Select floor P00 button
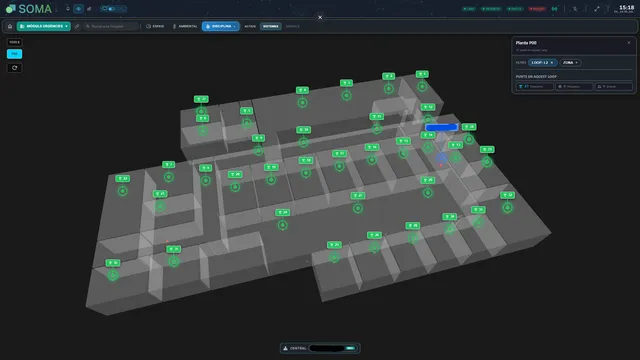640x360 pixels. [14, 54]
